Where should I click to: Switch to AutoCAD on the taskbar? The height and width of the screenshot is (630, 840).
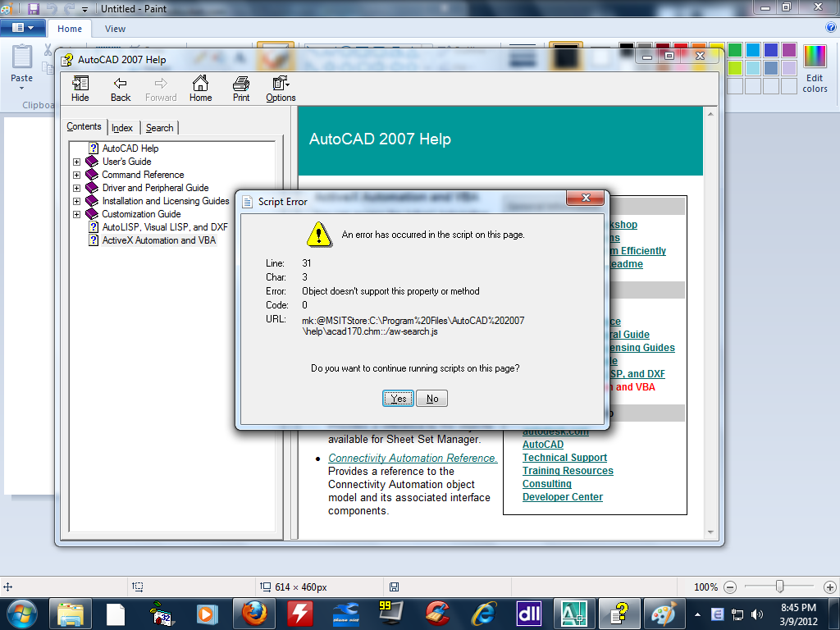click(x=573, y=614)
